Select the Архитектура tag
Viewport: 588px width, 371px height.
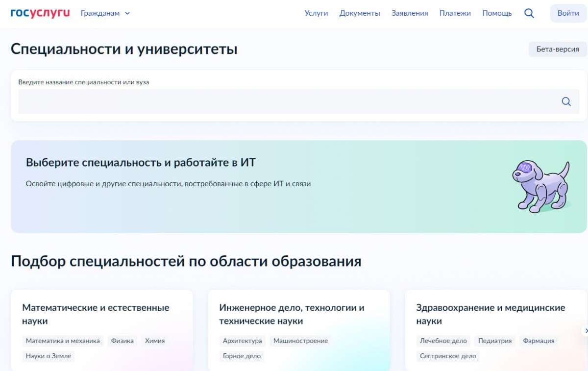(242, 341)
